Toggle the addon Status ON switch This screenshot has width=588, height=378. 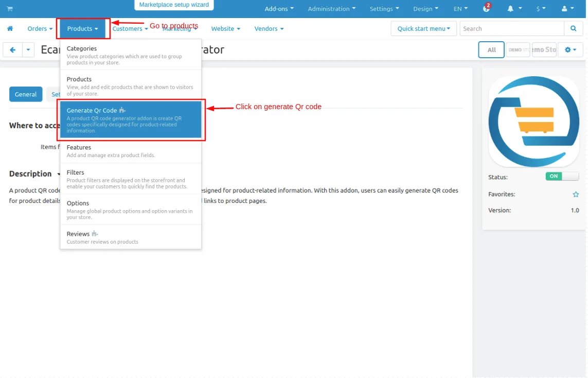click(562, 176)
